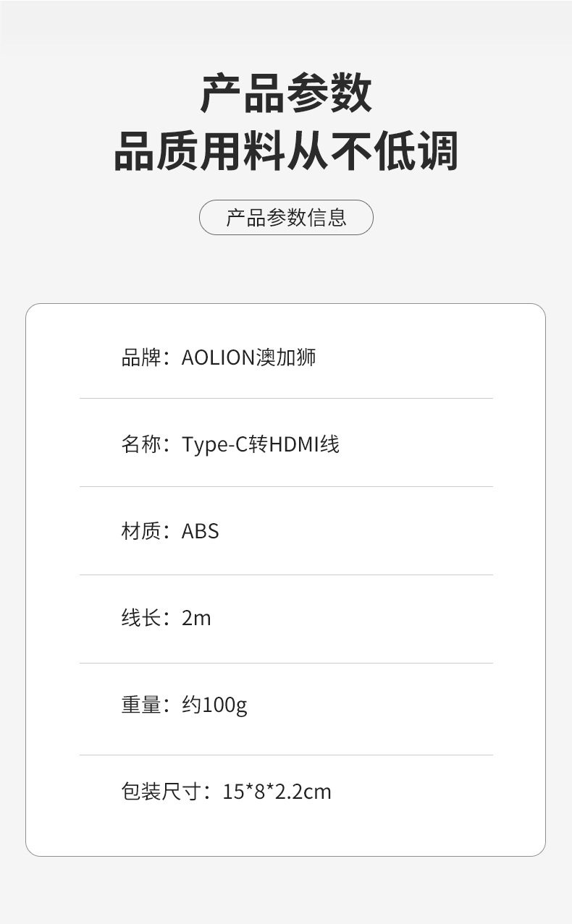Click the 重量 label
572x924 pixels.
click(140, 705)
